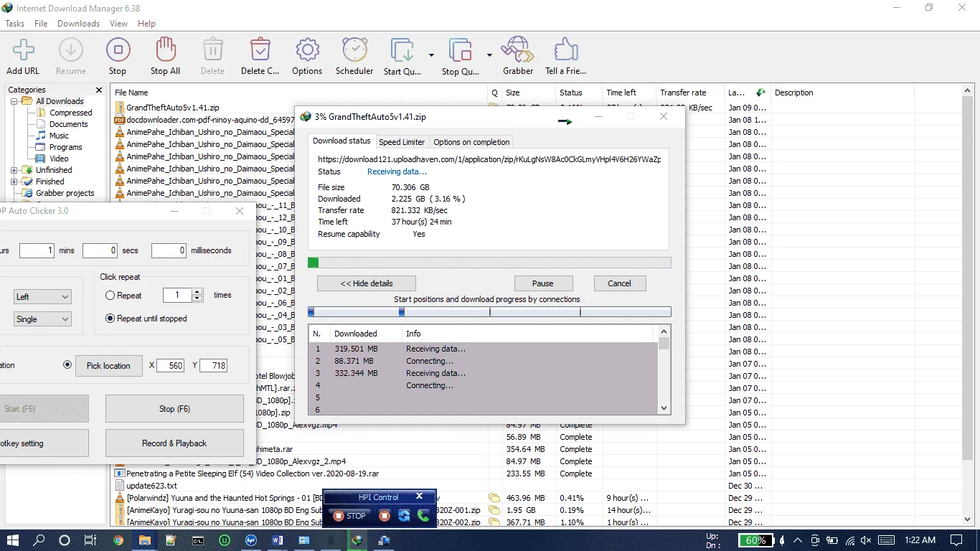Open the Scheduler clock icon
980x551 pixels.
coord(354,50)
